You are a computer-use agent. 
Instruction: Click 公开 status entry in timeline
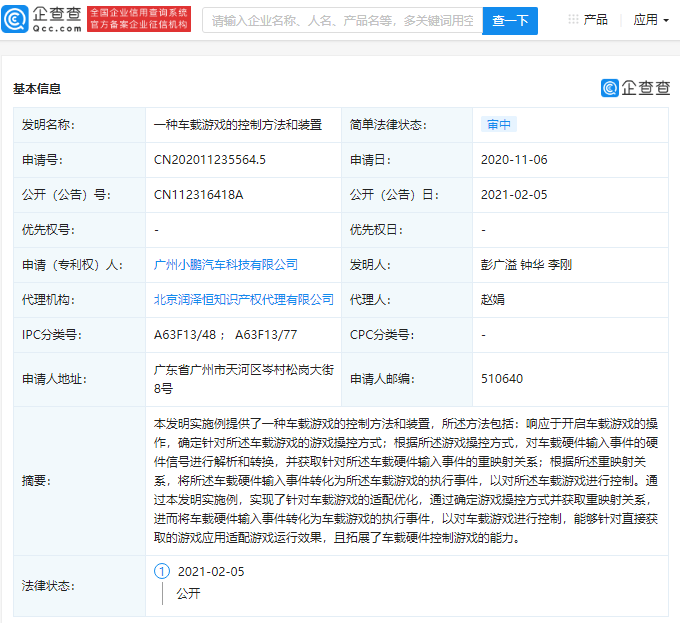pyautogui.click(x=188, y=593)
